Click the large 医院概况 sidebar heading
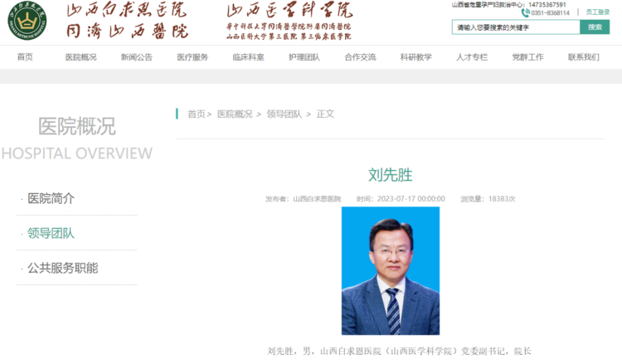The width and height of the screenshot is (622, 364). 77,127
